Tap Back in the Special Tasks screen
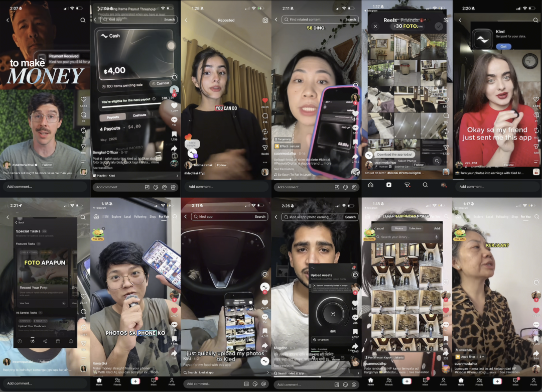Viewport: 542px width, 392px height. 20,223
